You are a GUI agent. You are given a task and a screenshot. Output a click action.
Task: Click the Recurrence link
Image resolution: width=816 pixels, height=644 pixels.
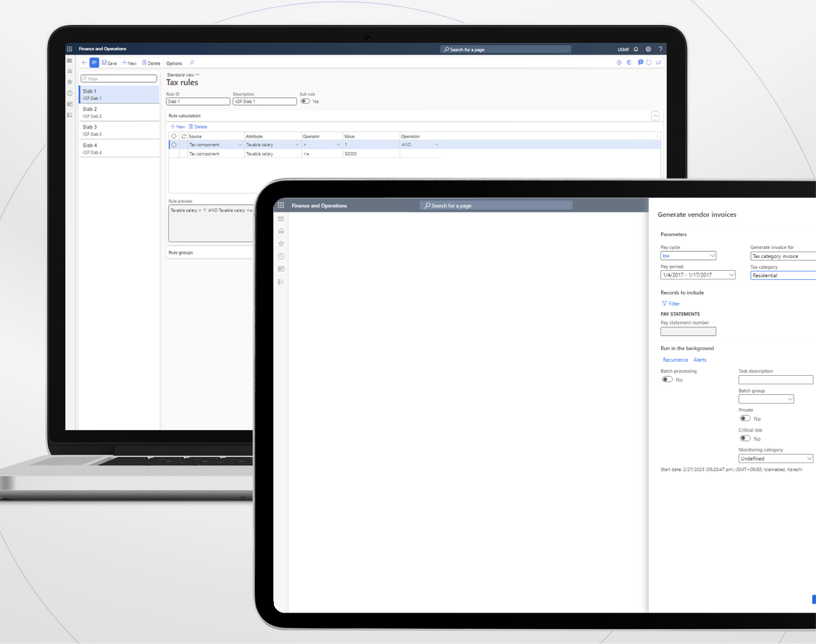675,360
